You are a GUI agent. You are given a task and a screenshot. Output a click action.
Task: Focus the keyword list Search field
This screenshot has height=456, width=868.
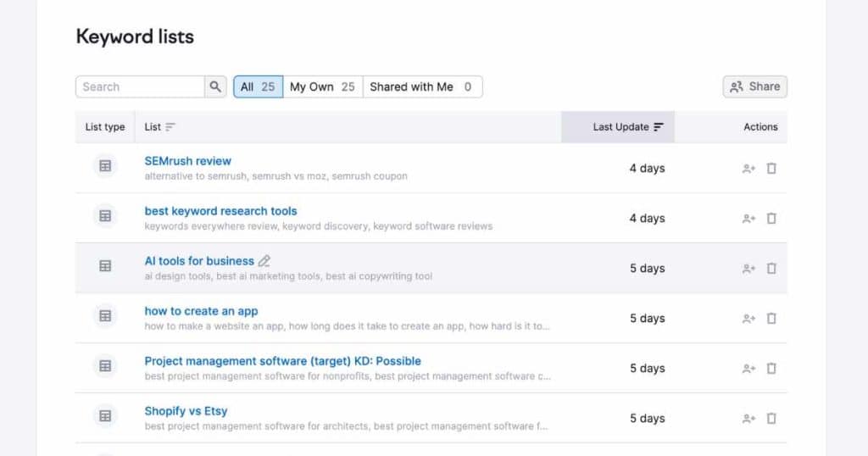pos(140,87)
